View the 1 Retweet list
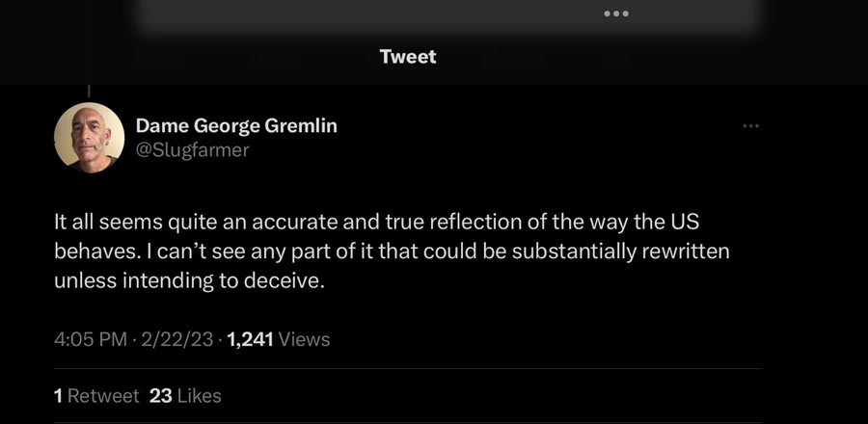Image resolution: width=868 pixels, height=424 pixels. pyautogui.click(x=96, y=396)
